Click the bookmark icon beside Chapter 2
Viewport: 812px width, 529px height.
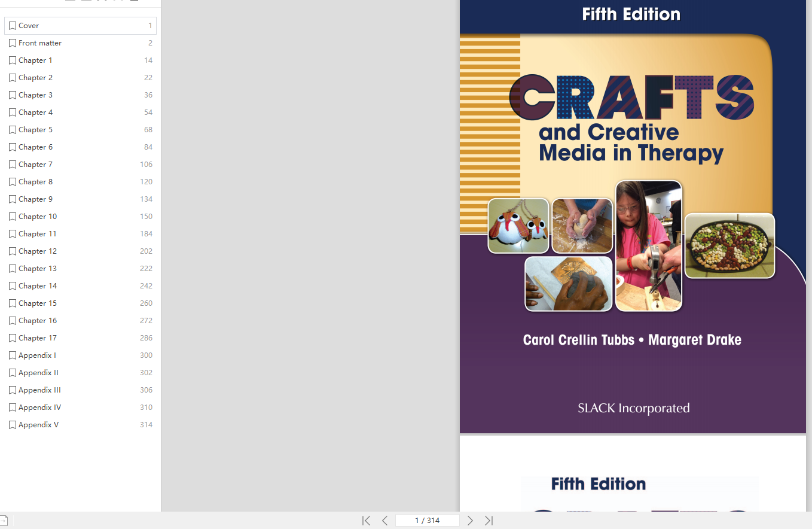(13, 78)
